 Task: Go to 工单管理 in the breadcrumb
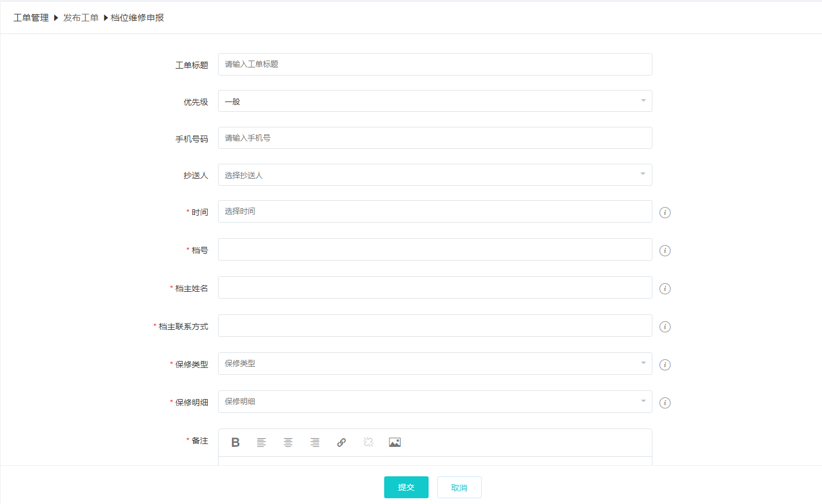[x=31, y=18]
